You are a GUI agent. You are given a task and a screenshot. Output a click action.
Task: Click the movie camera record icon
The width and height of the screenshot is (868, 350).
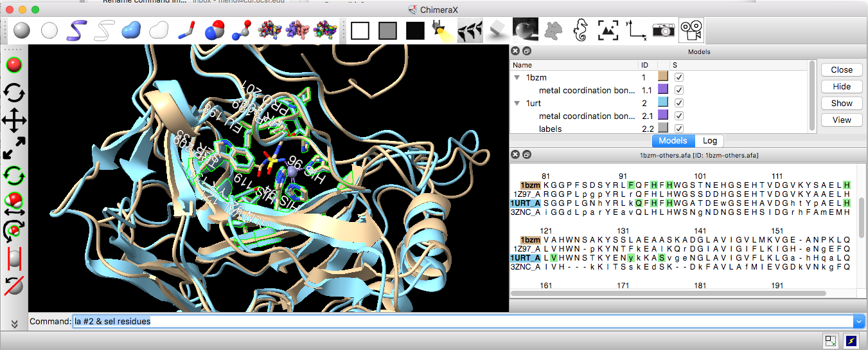point(691,30)
